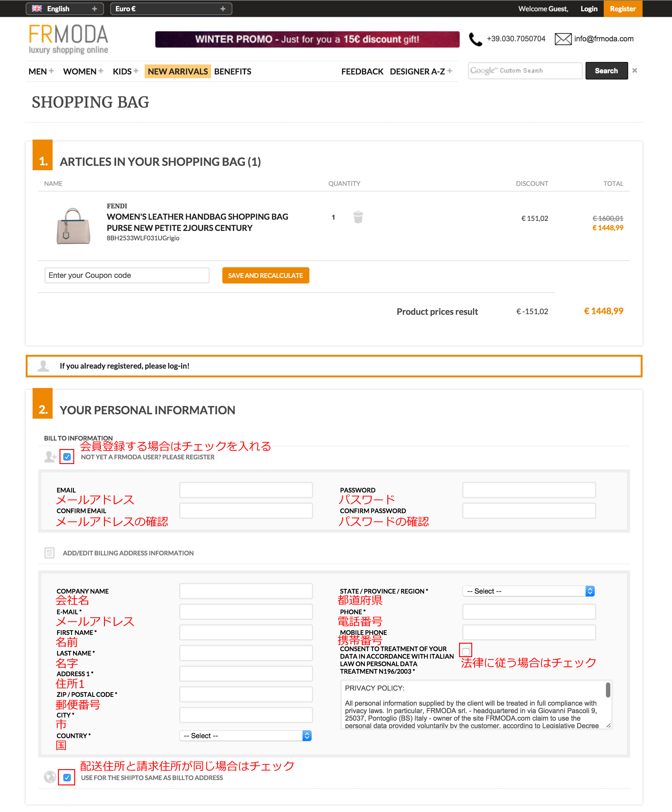The image size is (672, 812).
Task: Click the Login link
Action: click(589, 8)
